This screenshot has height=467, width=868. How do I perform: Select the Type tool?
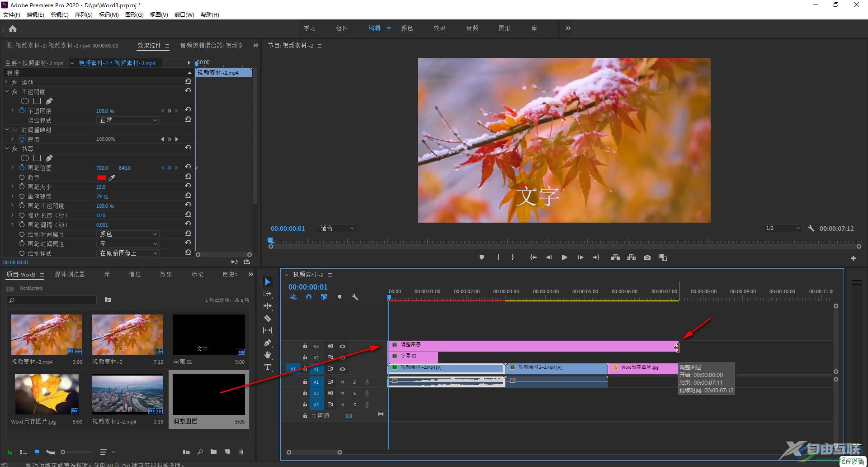[x=268, y=367]
